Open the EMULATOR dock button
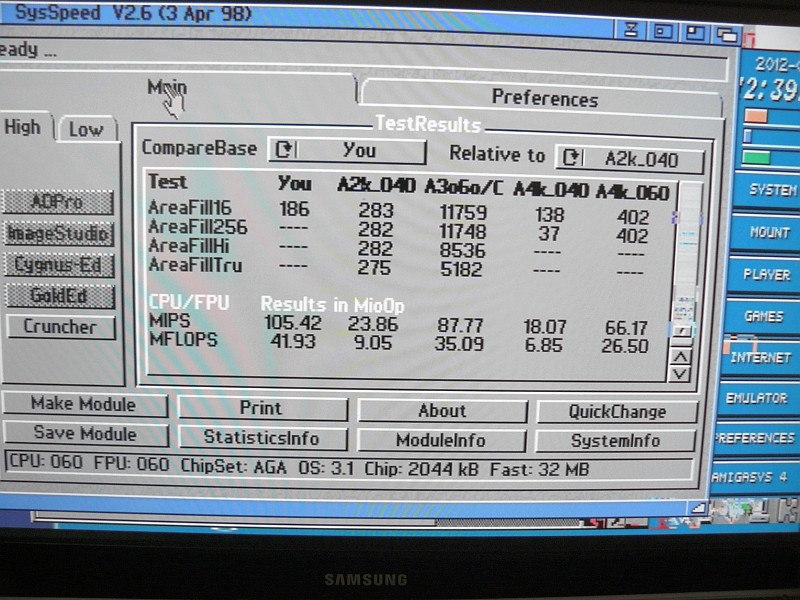 tap(757, 398)
